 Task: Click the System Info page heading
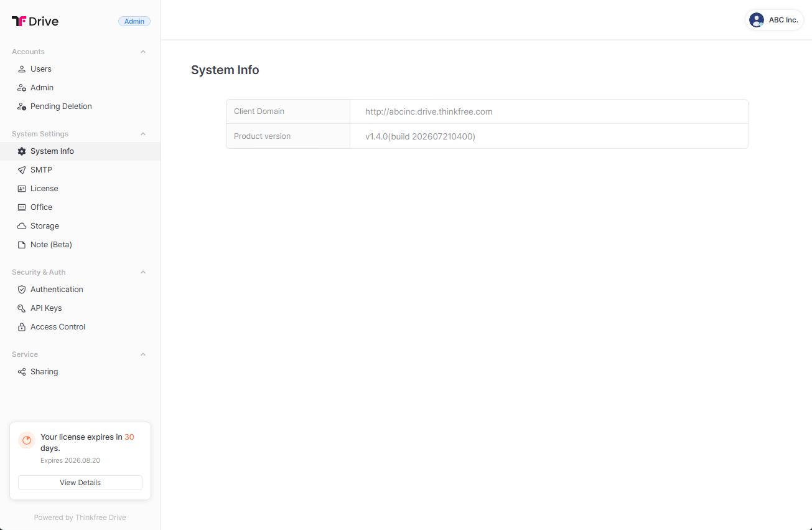click(x=225, y=70)
